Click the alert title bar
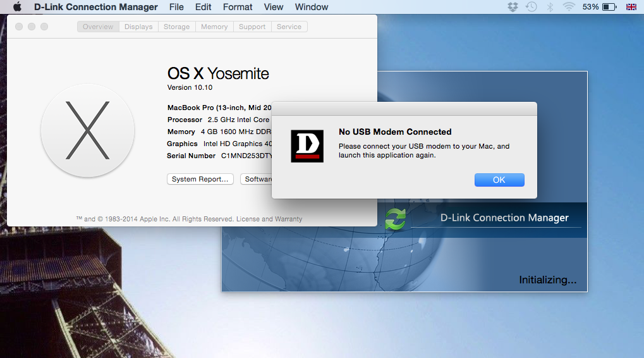The height and width of the screenshot is (358, 644). [x=404, y=109]
